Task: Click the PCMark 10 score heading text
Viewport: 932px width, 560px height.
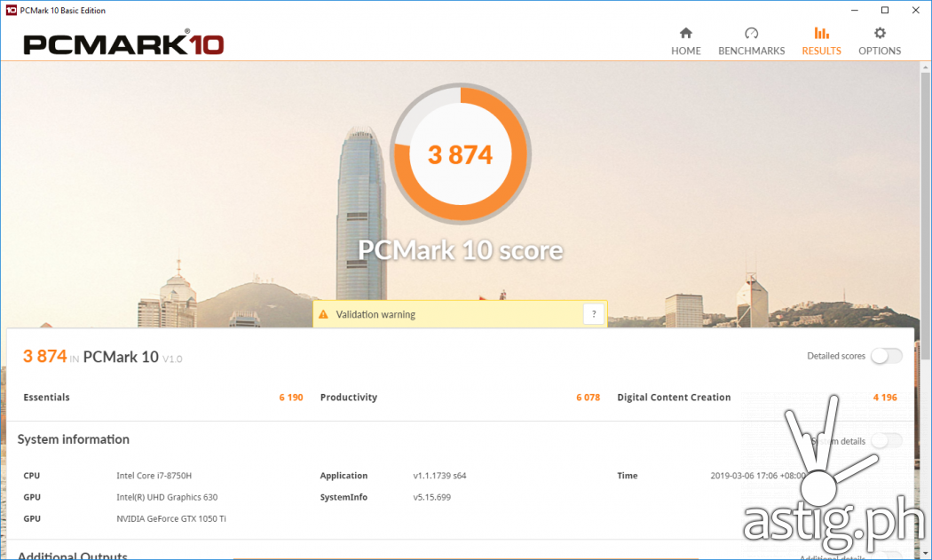Action: [461, 250]
